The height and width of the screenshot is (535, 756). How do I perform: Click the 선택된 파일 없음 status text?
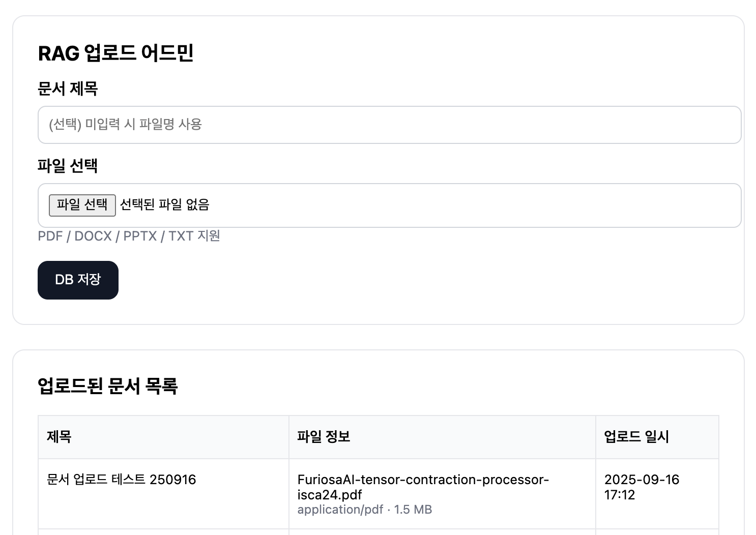tap(164, 204)
